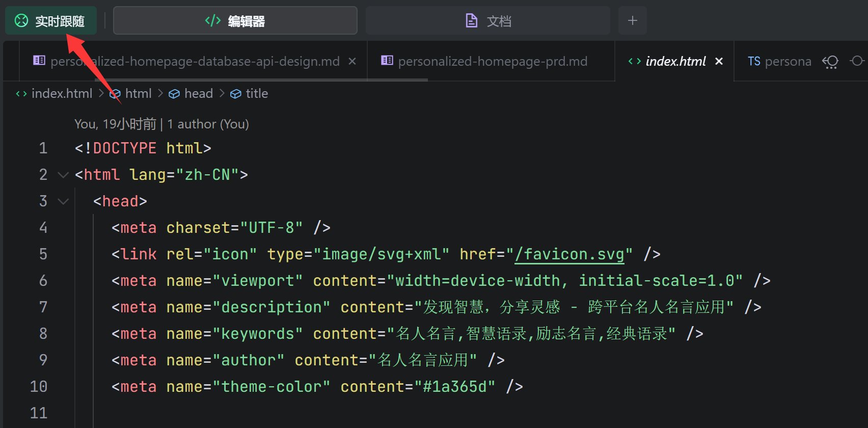This screenshot has width=868, height=428.
Task: Click the git commit circle icon at far right
Action: click(x=857, y=61)
